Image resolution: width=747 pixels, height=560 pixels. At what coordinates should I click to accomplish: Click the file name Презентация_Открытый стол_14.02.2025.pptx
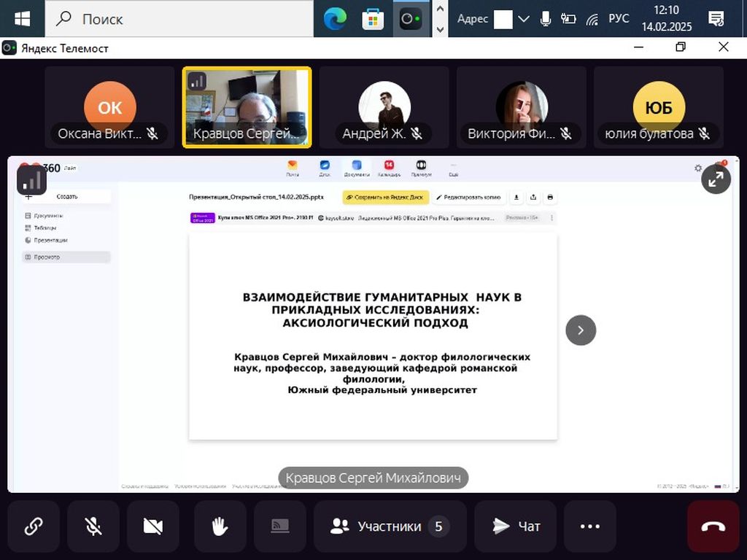[256, 197]
